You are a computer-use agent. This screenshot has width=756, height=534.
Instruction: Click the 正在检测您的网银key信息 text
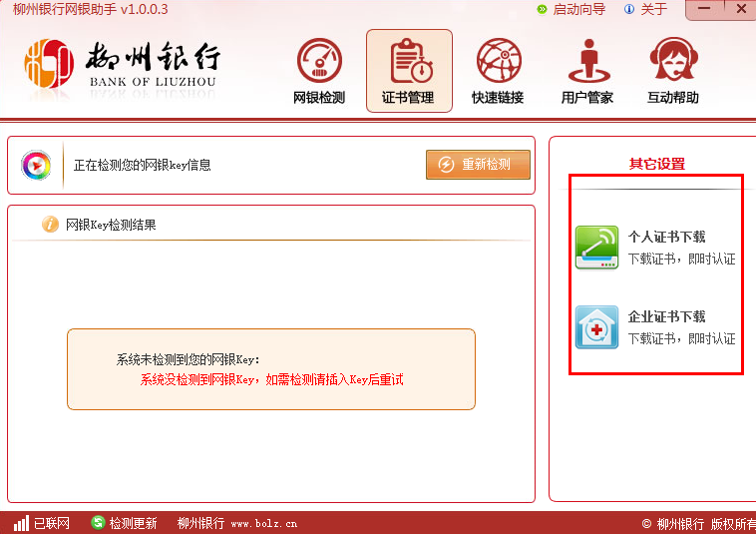(143, 165)
